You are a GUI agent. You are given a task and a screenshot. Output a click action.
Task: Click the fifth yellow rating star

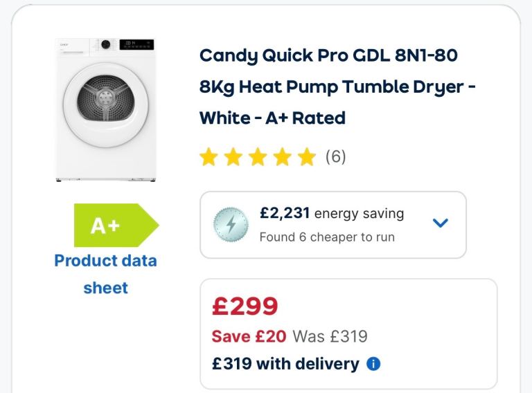[306, 158]
